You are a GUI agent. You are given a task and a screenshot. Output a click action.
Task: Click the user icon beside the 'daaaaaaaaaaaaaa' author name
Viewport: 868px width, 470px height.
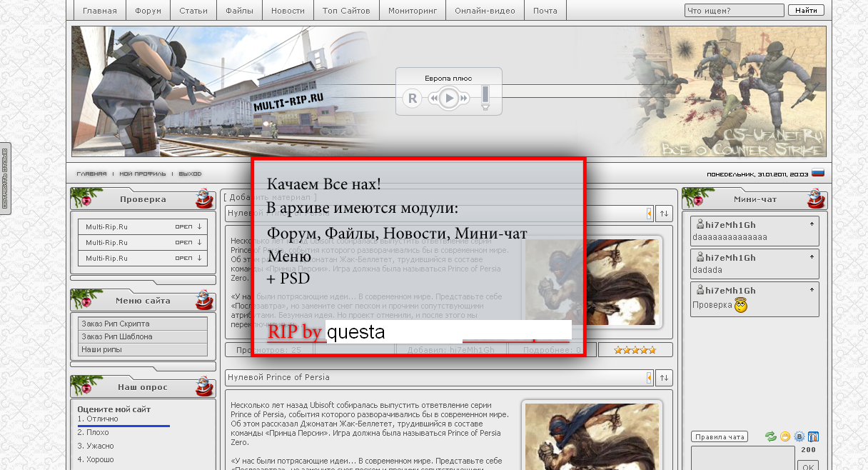[700, 224]
